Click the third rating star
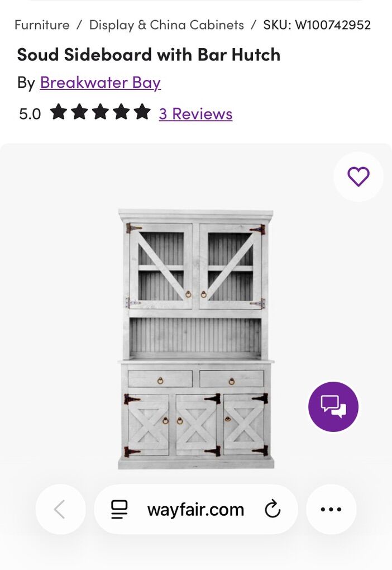 coord(101,112)
